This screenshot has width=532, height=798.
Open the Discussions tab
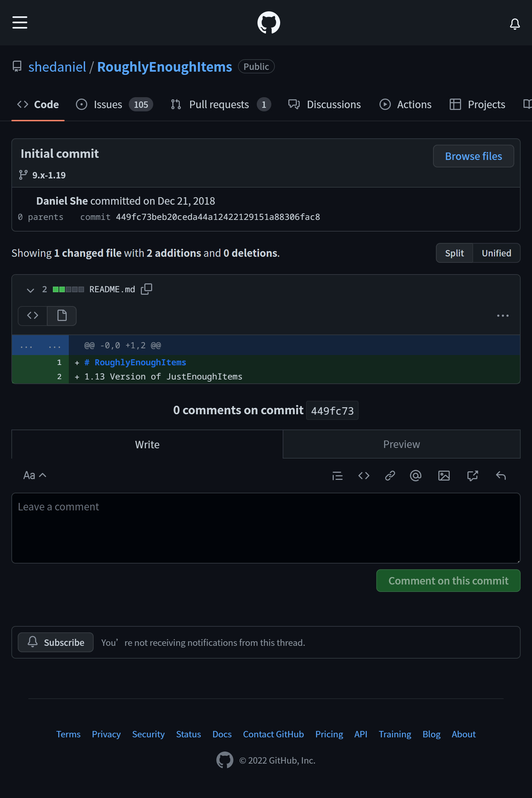[x=325, y=105]
